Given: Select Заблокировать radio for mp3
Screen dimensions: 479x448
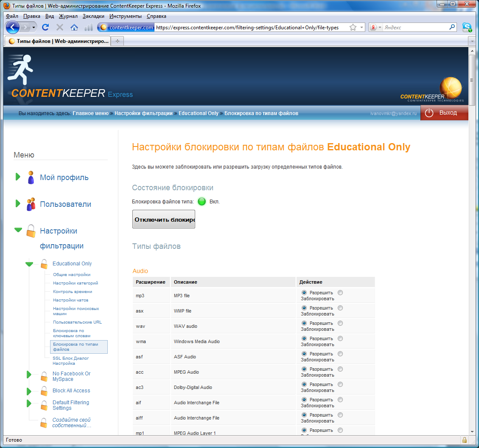Looking at the screenshot, I should tap(340, 293).
